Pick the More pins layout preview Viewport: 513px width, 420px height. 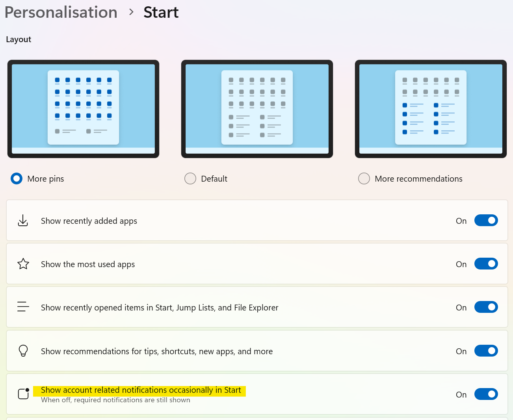pyautogui.click(x=83, y=109)
